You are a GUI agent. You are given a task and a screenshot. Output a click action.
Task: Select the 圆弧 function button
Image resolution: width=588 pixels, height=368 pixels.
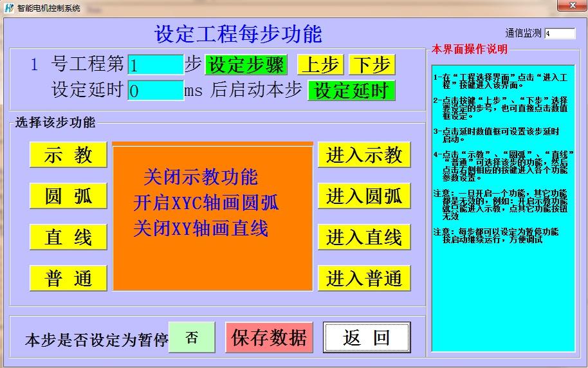[x=68, y=196]
